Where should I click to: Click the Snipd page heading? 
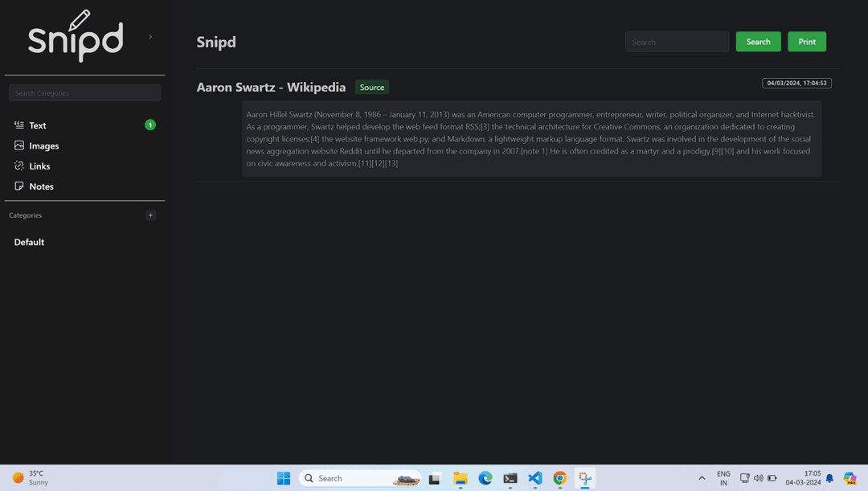tap(216, 42)
